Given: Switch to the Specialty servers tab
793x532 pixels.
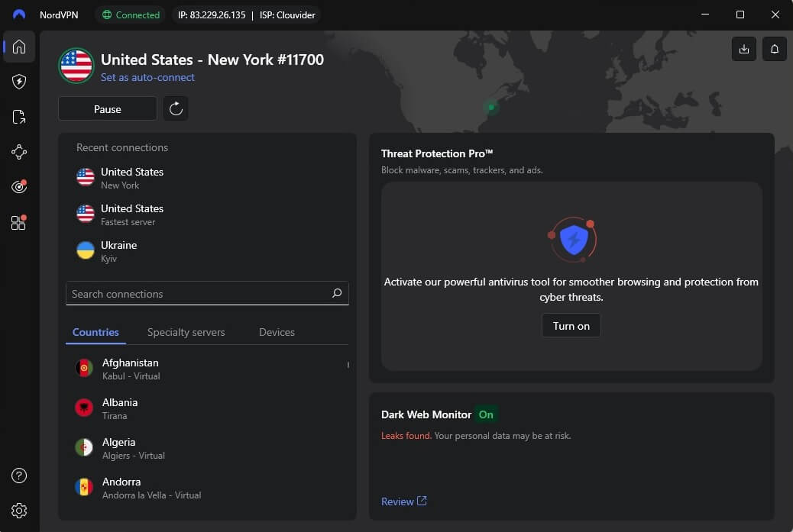Looking at the screenshot, I should point(186,332).
